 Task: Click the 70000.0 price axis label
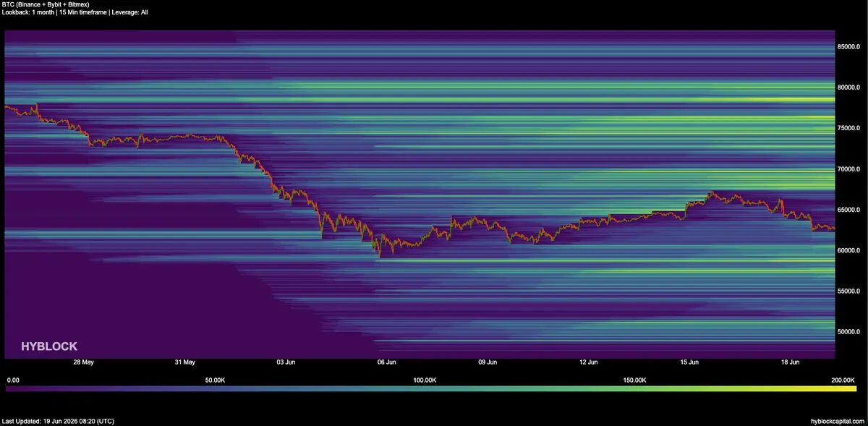coord(850,169)
